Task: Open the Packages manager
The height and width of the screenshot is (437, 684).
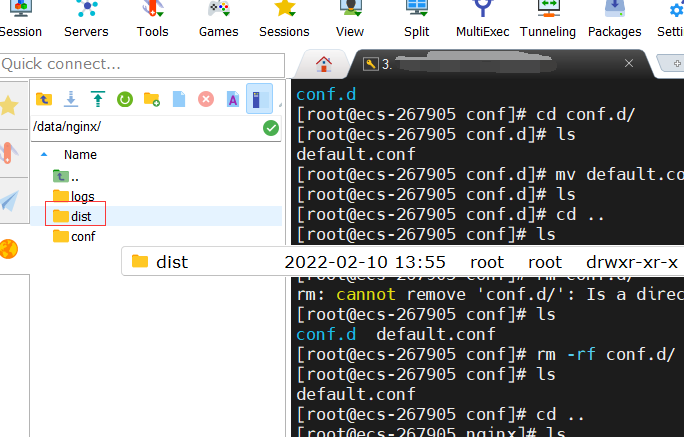Action: 615,20
